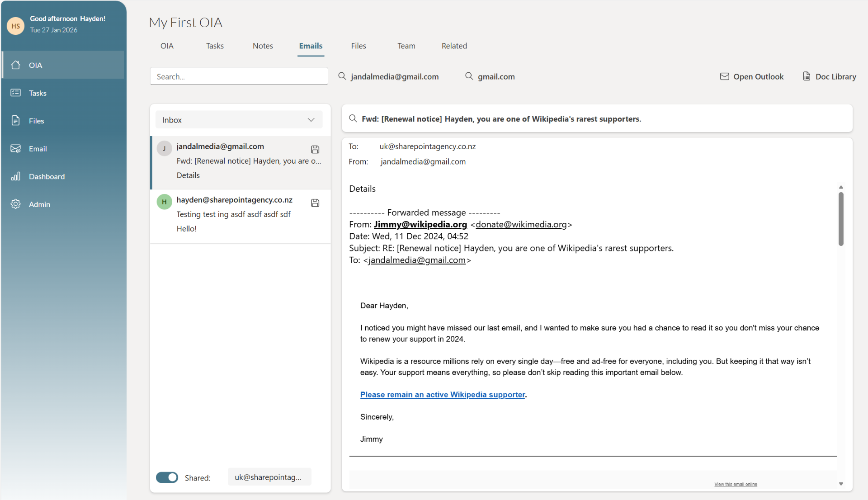Open the Dashboard bar-chart icon
868x500 pixels.
point(16,176)
